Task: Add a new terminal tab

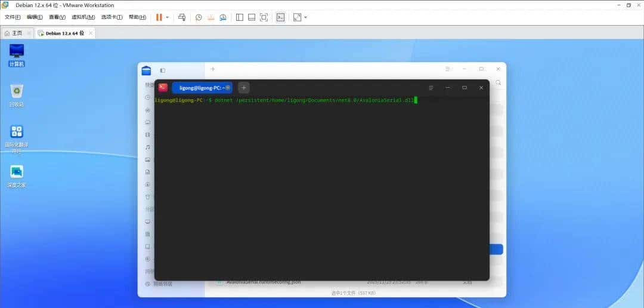Action: (x=243, y=88)
